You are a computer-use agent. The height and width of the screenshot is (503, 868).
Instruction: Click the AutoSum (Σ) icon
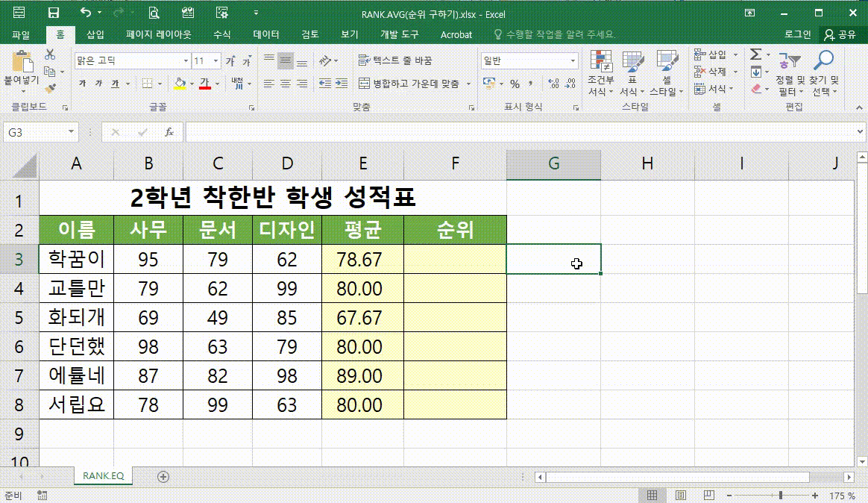[x=756, y=54]
